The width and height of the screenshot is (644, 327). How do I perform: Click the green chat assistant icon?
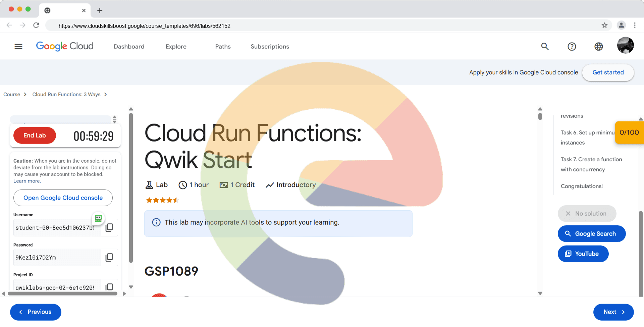[x=98, y=218]
